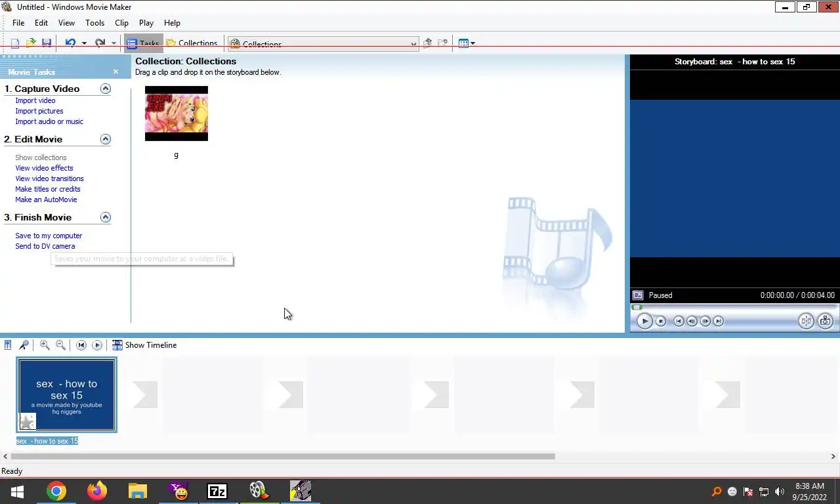Take picture from the preview

pyautogui.click(x=825, y=321)
